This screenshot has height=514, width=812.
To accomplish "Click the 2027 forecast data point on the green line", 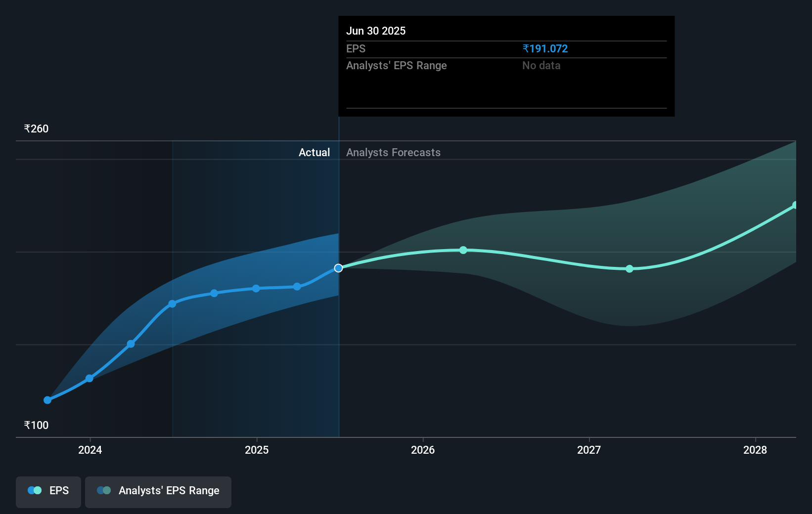I will (629, 269).
